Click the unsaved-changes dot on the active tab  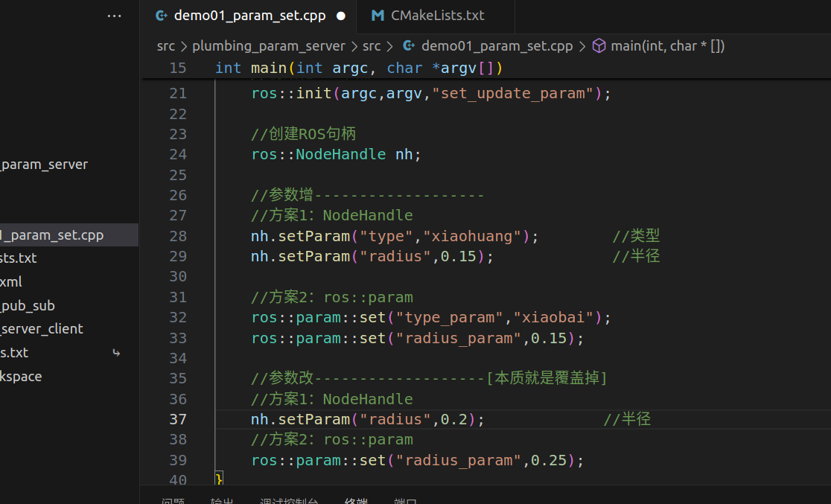[x=341, y=14]
